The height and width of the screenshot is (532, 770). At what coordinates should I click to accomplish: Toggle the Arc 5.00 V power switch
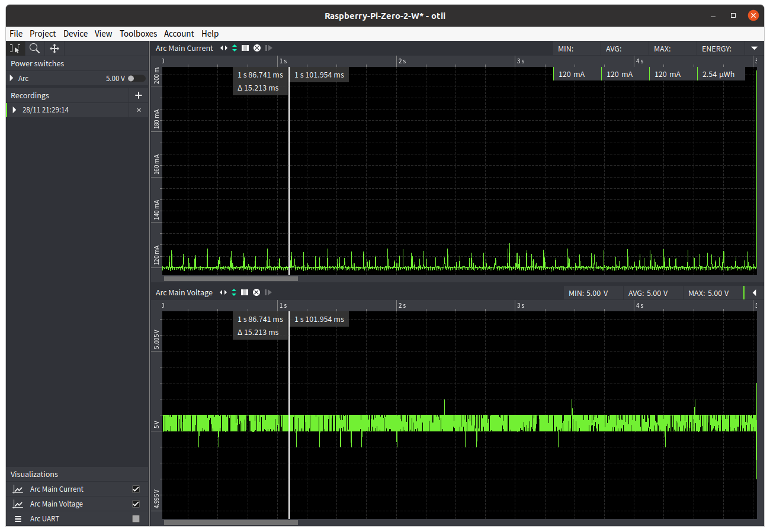pos(136,78)
